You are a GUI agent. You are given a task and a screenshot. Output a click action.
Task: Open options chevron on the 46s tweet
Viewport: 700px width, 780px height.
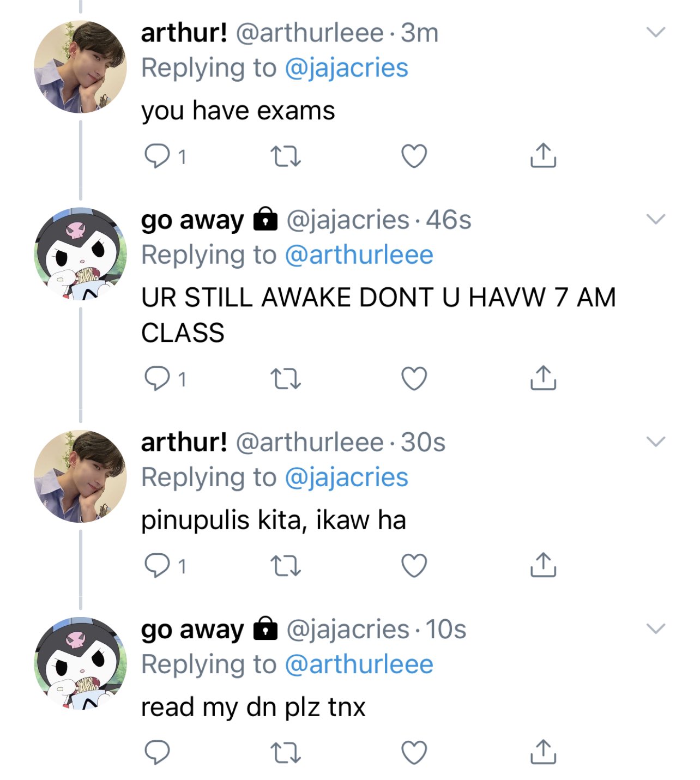tap(656, 219)
